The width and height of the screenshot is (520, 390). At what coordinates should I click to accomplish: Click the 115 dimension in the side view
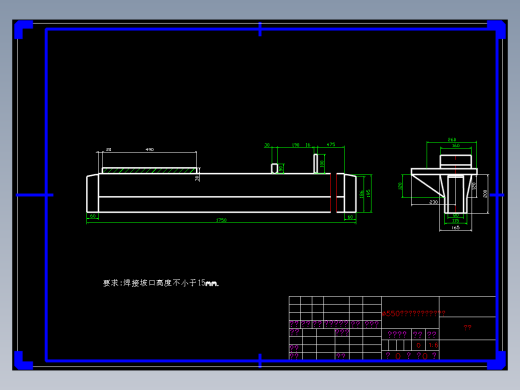[x=455, y=221]
